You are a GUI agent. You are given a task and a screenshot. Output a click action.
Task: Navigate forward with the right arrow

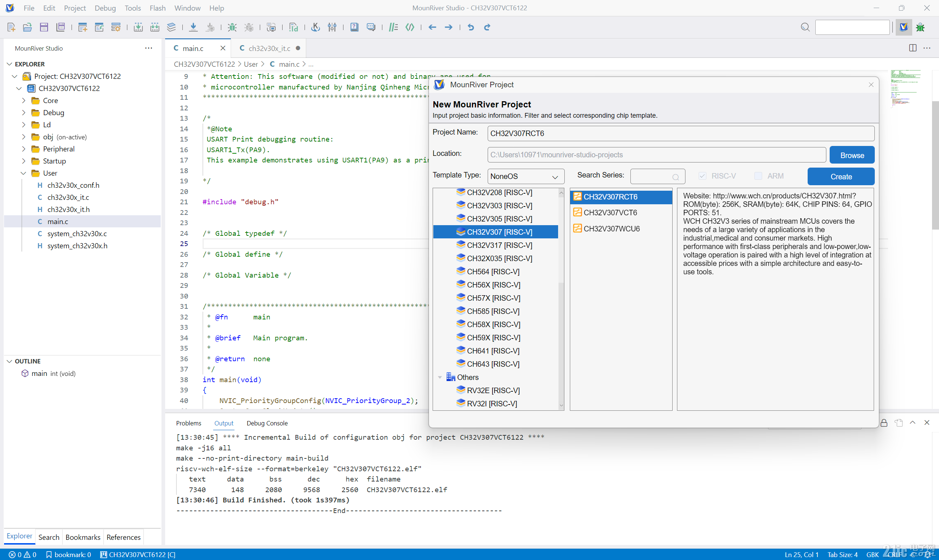pos(448,27)
